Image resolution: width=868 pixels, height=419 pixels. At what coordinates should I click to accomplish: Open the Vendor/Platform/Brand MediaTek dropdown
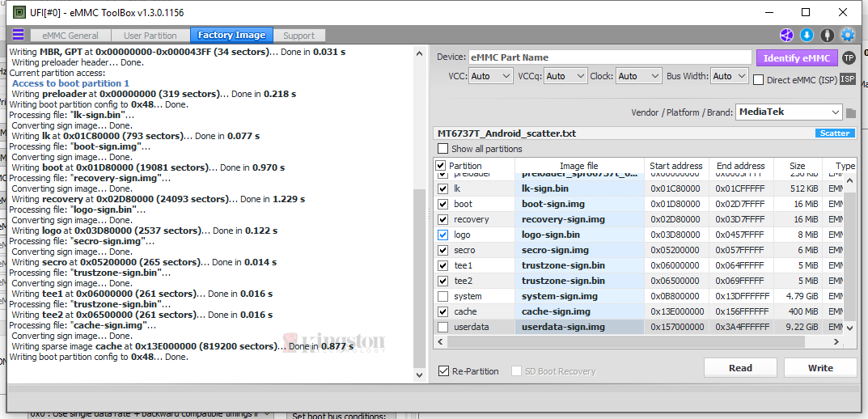tap(789, 112)
